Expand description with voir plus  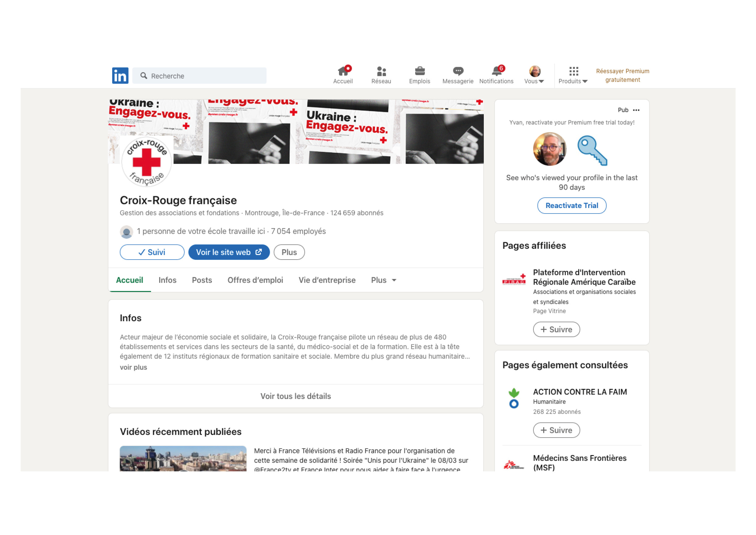tap(133, 367)
